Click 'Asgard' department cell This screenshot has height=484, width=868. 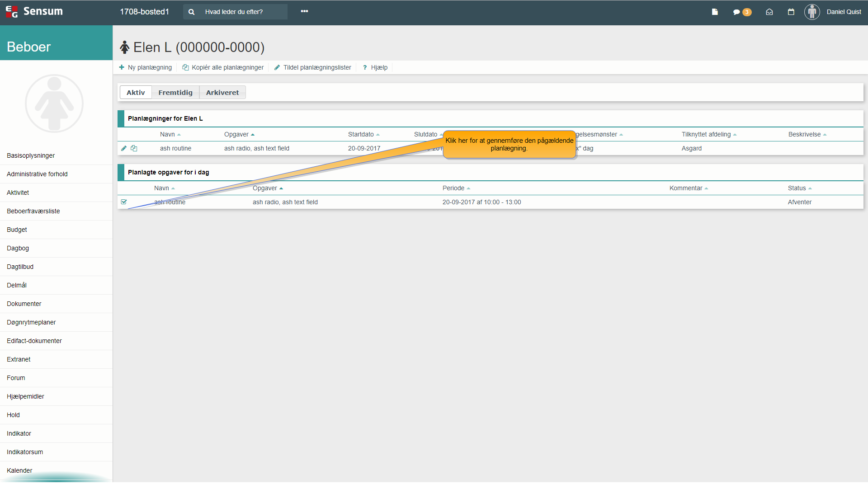click(x=691, y=148)
